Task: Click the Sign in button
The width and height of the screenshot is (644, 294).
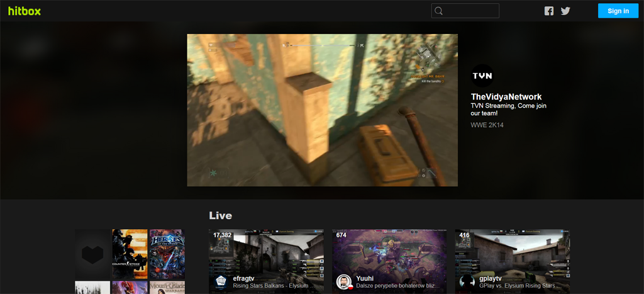Action: pyautogui.click(x=618, y=11)
